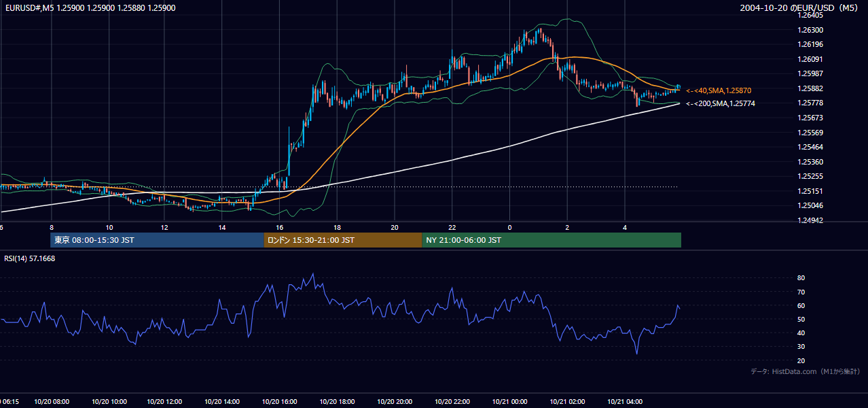Click the bottom time label 10/20 20:00
The height and width of the screenshot is (408, 868).
(x=395, y=402)
